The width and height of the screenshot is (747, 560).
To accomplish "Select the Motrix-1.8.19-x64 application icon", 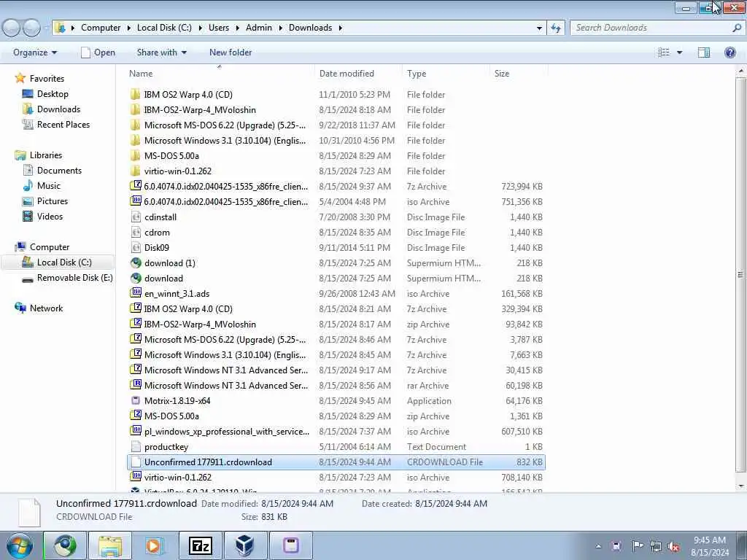I will 136,400.
